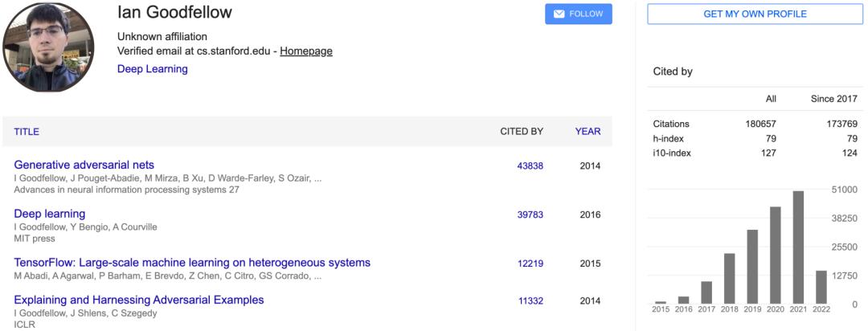View 12219 citations for TensorFlow paper

click(530, 264)
